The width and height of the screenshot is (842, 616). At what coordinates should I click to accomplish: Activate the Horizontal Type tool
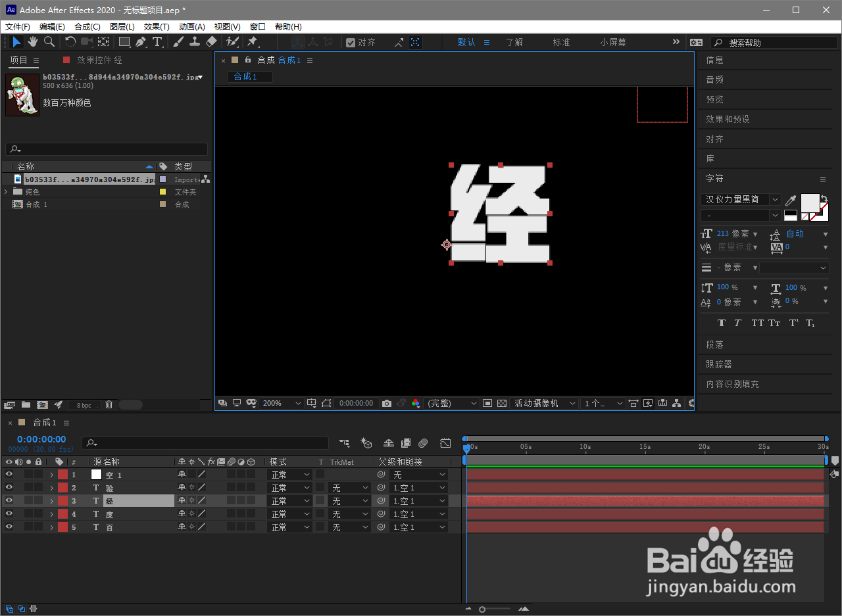coord(157,41)
